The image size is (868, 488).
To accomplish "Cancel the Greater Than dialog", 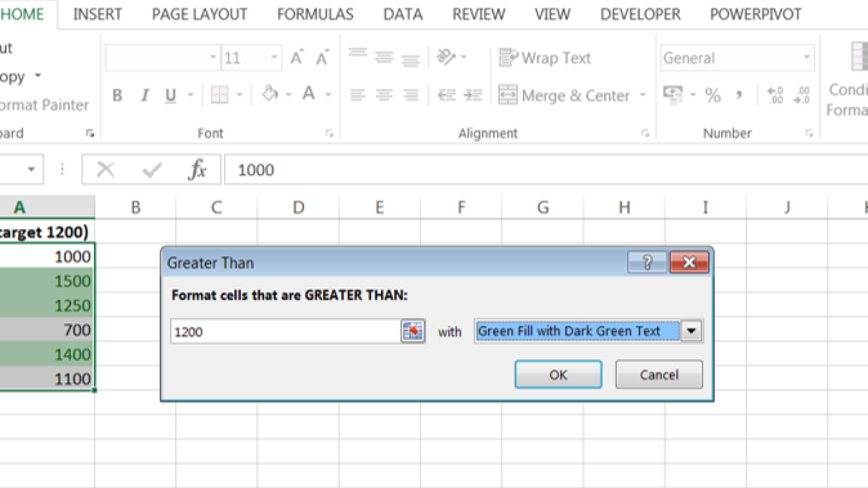I will click(x=658, y=374).
